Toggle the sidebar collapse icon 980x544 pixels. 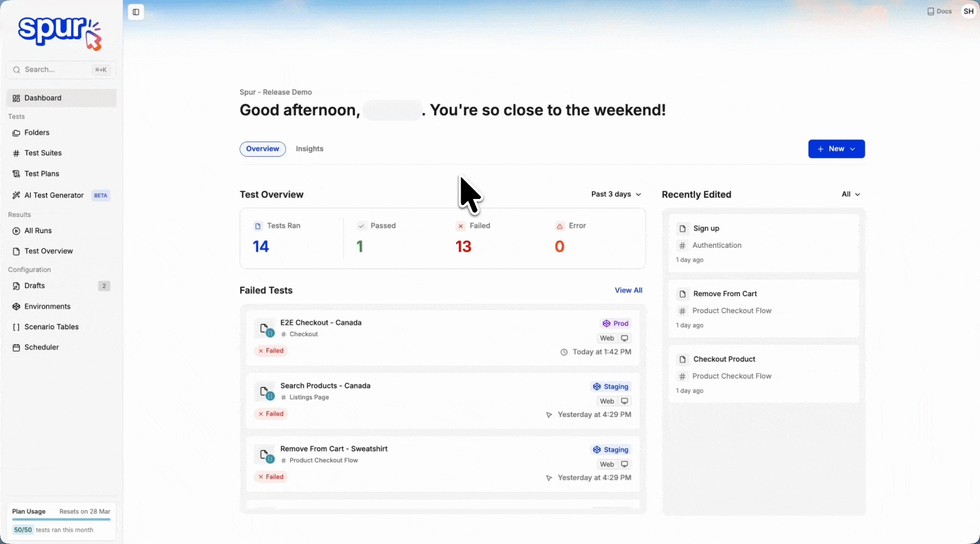point(136,12)
